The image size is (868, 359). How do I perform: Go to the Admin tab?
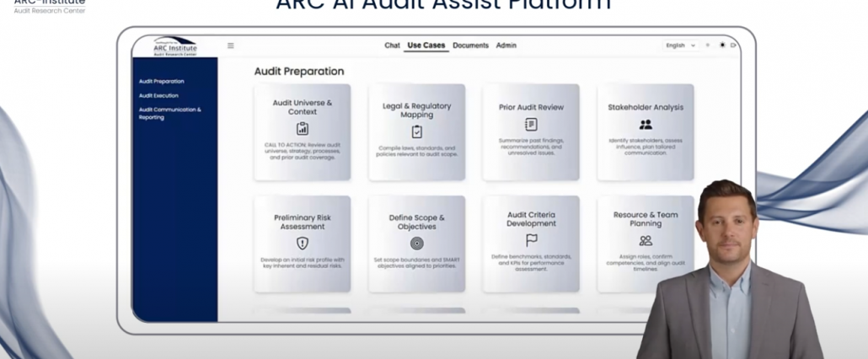coord(506,46)
